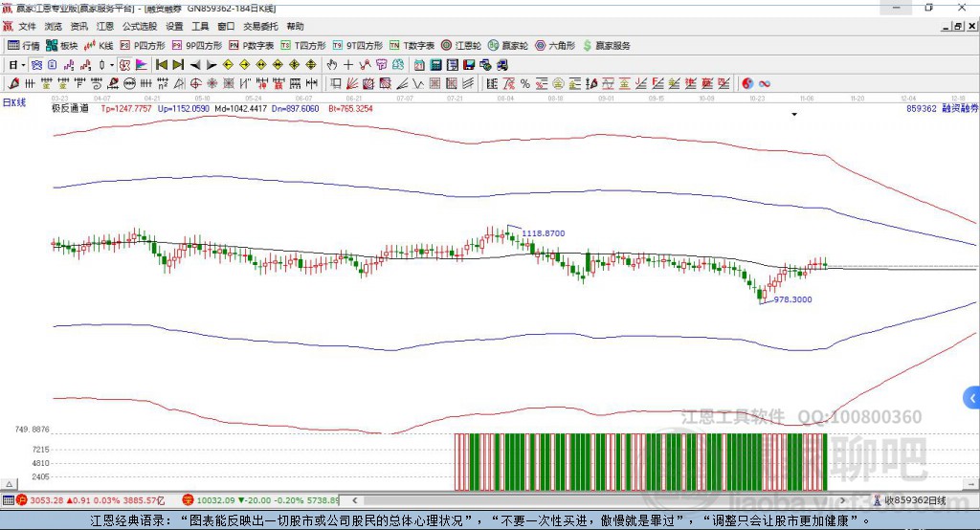The image size is (980, 530).
Task: Open the 六角形 hexagon tool
Action: coord(555,46)
